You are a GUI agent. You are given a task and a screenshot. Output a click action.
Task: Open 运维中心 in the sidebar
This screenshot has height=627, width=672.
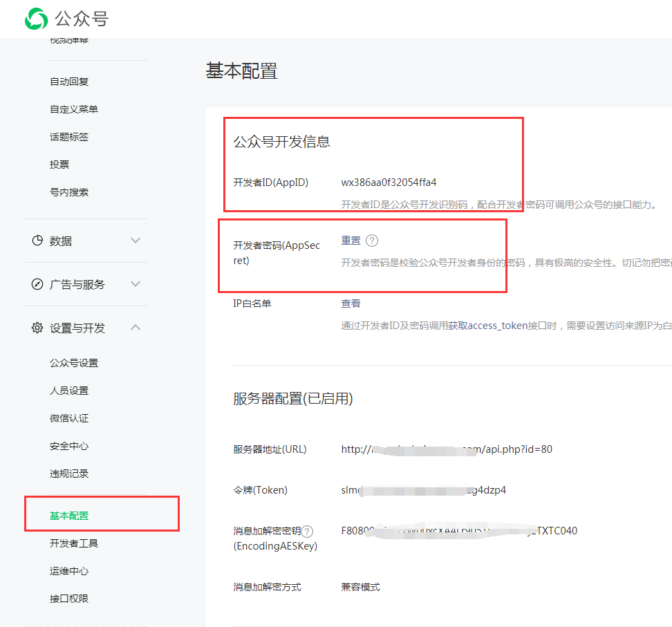(69, 571)
